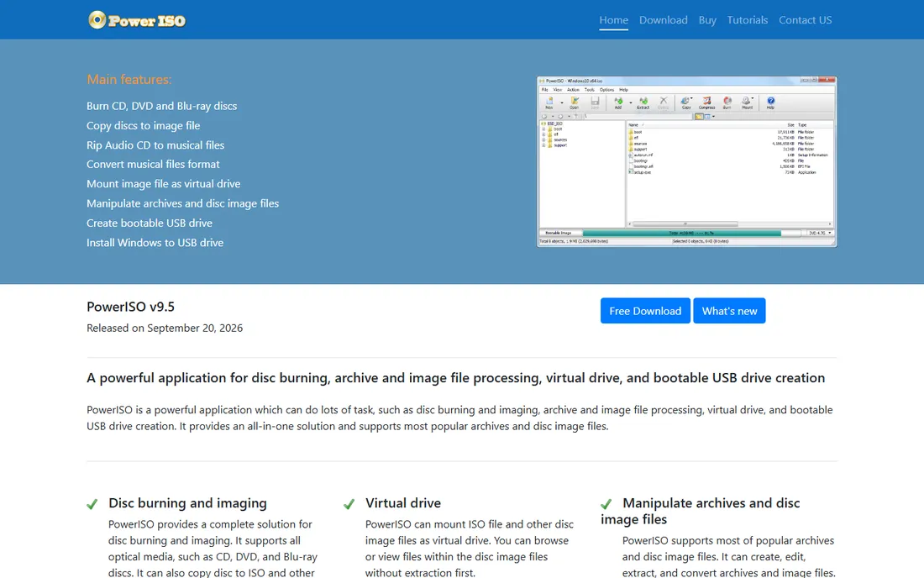Click the green capacity progress bar in the screenshot
924x578 pixels.
point(682,233)
